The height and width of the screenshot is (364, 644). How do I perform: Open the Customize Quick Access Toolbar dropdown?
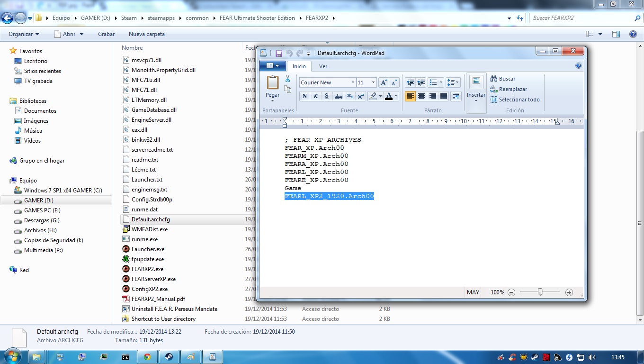coord(309,54)
